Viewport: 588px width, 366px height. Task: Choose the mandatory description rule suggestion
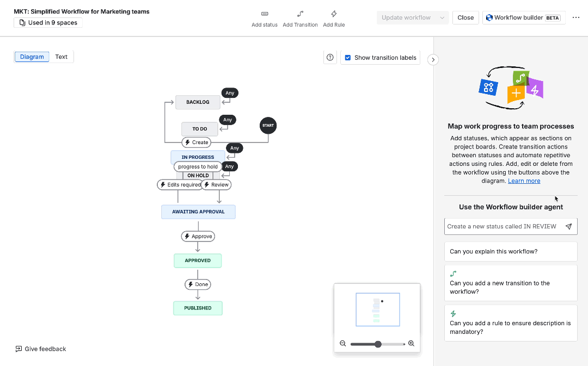[511, 323]
